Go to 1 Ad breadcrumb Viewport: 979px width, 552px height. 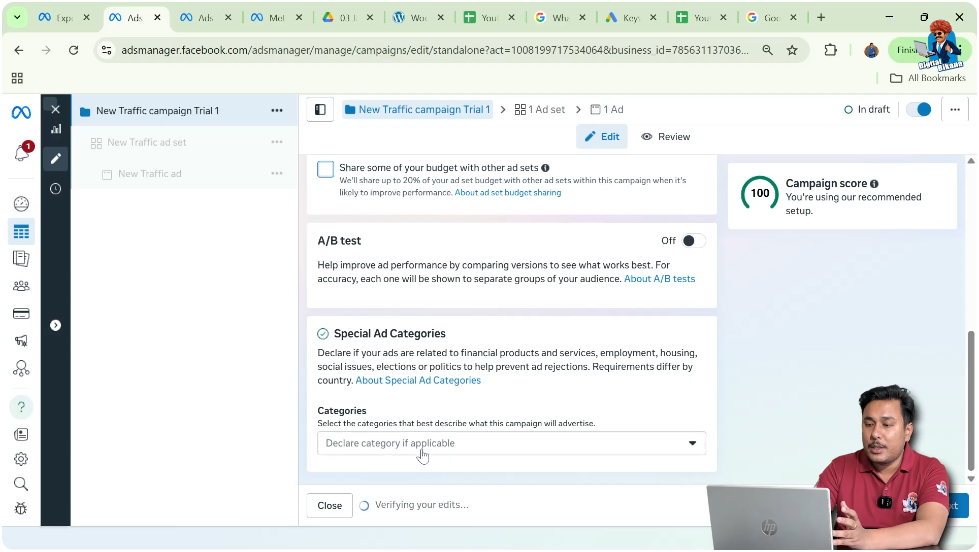607,110
